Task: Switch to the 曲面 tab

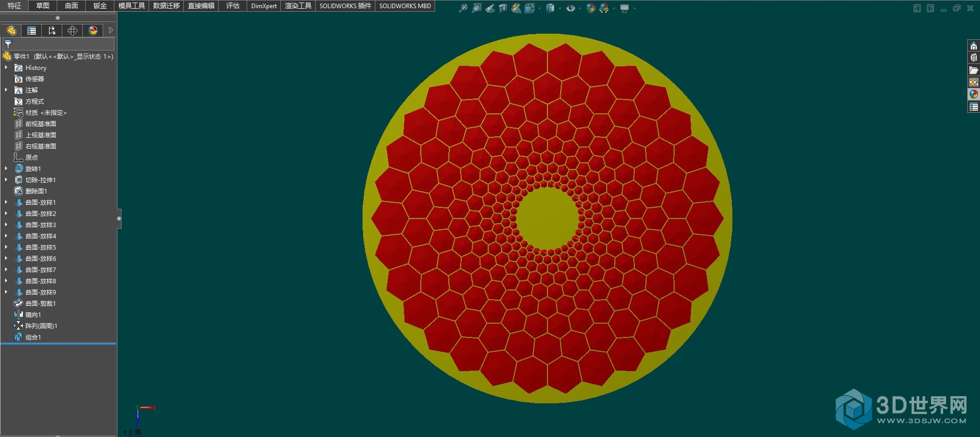Action: point(71,6)
